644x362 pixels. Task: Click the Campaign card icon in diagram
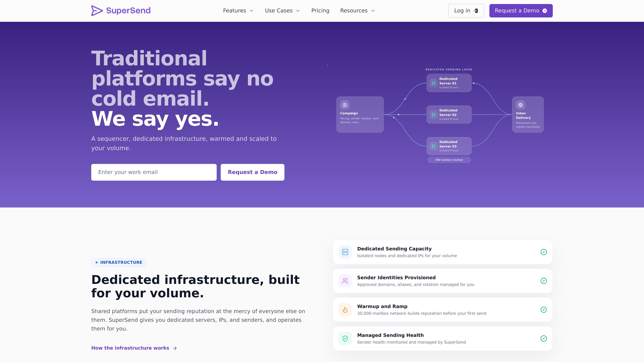click(345, 105)
